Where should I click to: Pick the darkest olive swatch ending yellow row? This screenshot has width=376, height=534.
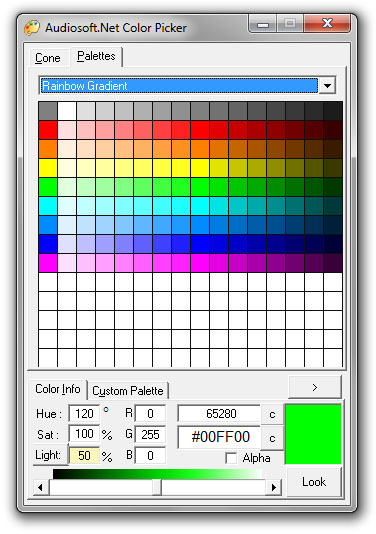coord(333,168)
